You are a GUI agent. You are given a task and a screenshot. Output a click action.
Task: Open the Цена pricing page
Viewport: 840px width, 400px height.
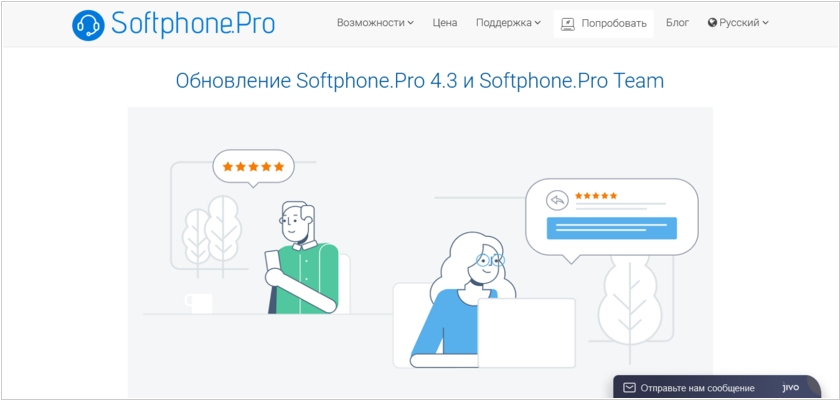445,22
